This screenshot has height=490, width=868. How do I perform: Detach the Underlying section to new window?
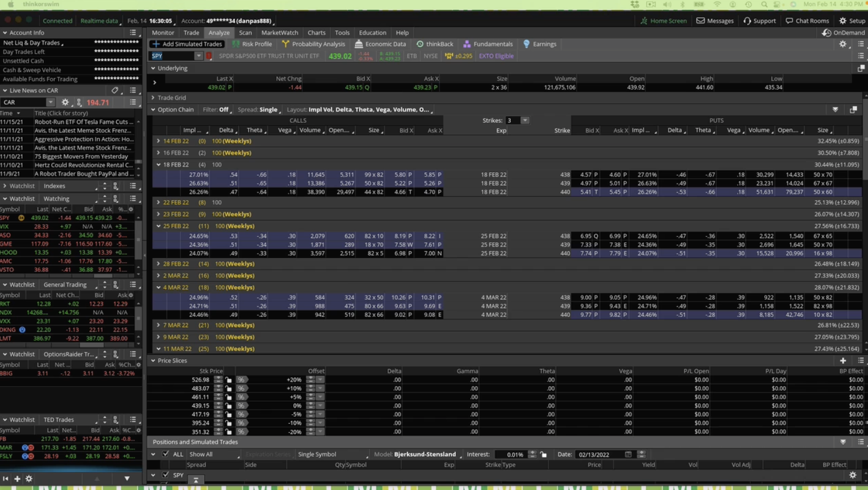(861, 68)
